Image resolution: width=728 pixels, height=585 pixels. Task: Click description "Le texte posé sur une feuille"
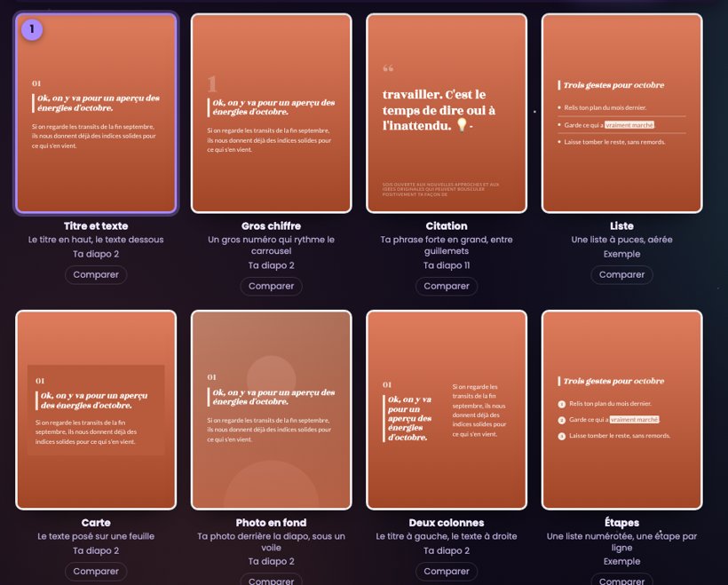click(96, 536)
